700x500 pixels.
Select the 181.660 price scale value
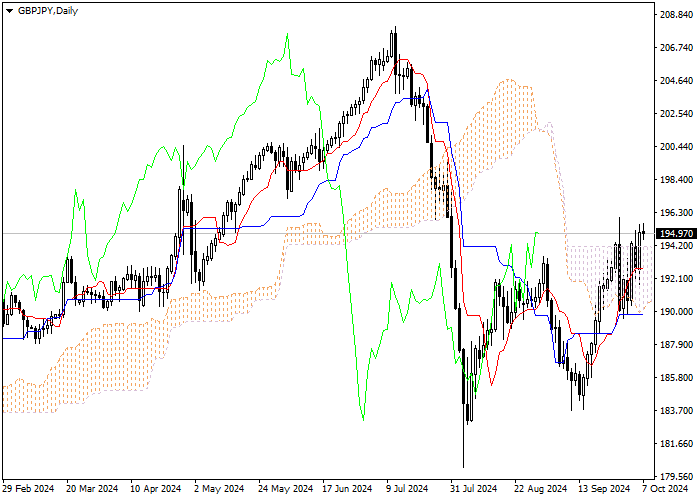pyautogui.click(x=676, y=444)
